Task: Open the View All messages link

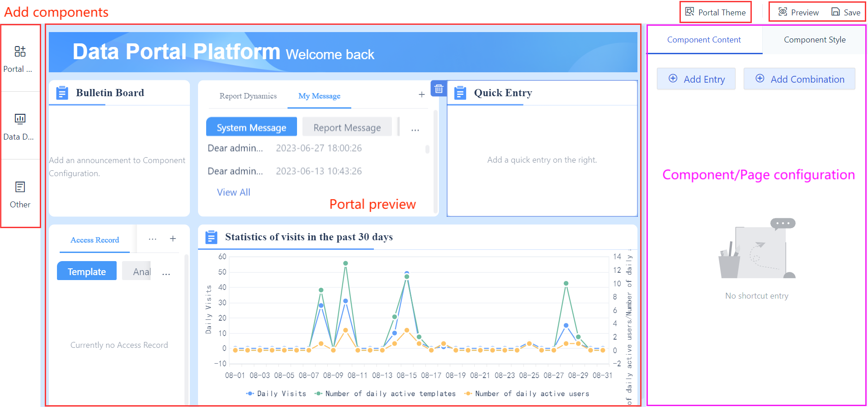Action: (233, 192)
